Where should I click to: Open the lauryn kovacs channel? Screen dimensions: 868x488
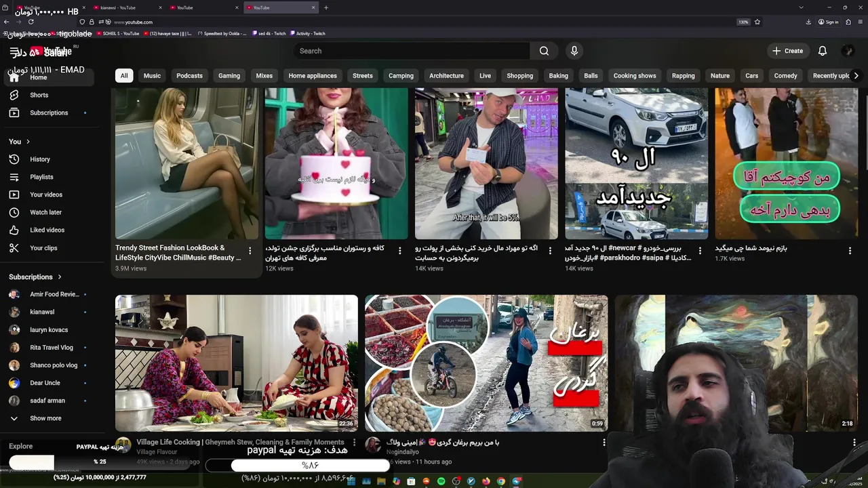coord(47,329)
